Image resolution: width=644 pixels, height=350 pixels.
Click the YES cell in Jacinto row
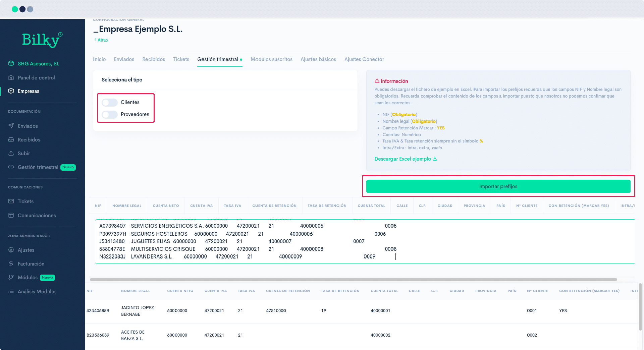563,311
